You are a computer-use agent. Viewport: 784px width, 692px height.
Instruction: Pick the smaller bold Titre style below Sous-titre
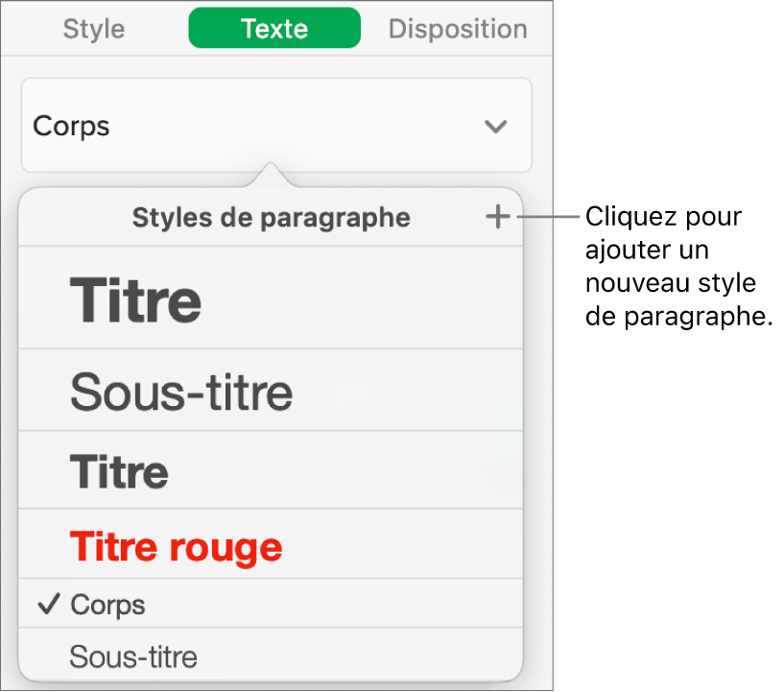point(119,472)
